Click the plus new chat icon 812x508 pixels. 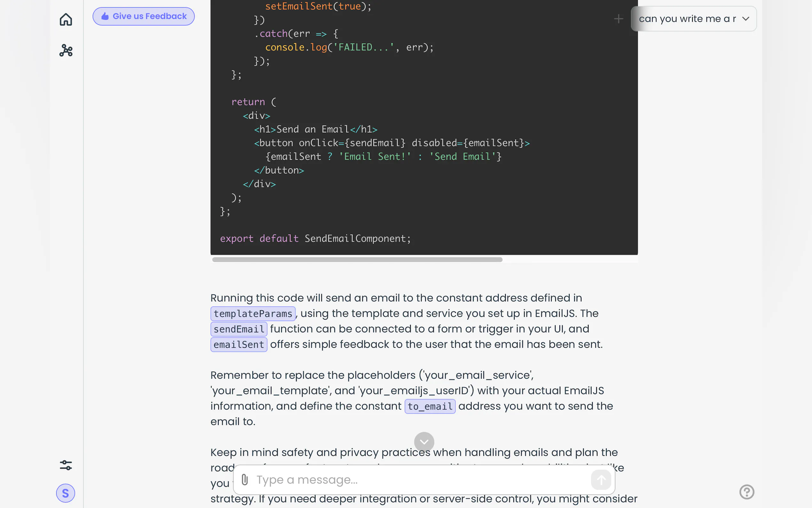618,19
